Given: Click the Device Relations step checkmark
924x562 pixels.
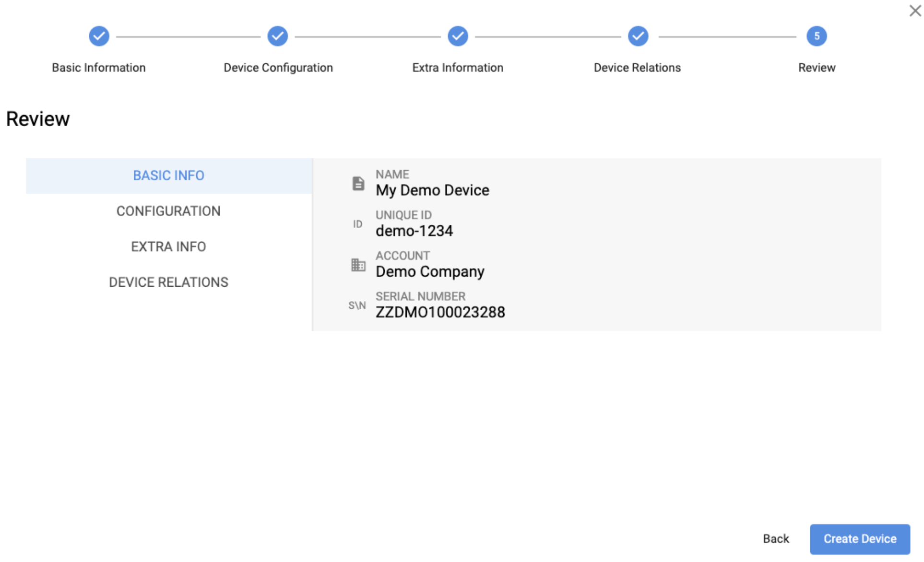Looking at the screenshot, I should [638, 36].
